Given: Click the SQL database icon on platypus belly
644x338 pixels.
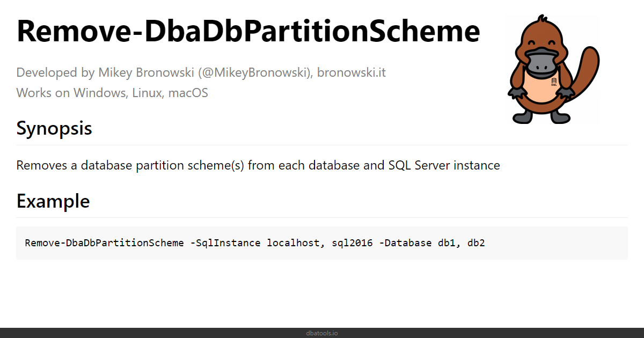Looking at the screenshot, I should click(x=553, y=82).
